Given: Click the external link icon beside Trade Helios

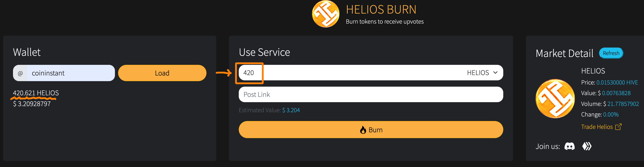Looking at the screenshot, I should pos(618,127).
